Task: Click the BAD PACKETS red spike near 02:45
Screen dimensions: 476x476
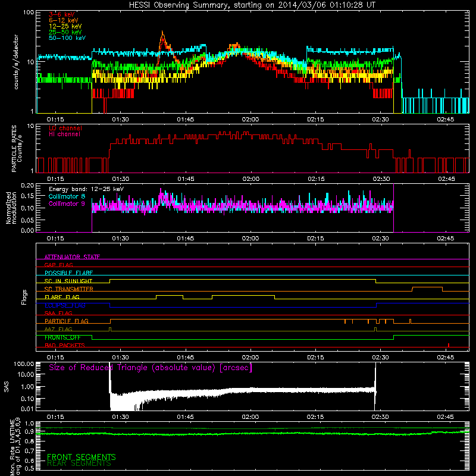Action: coord(449,345)
